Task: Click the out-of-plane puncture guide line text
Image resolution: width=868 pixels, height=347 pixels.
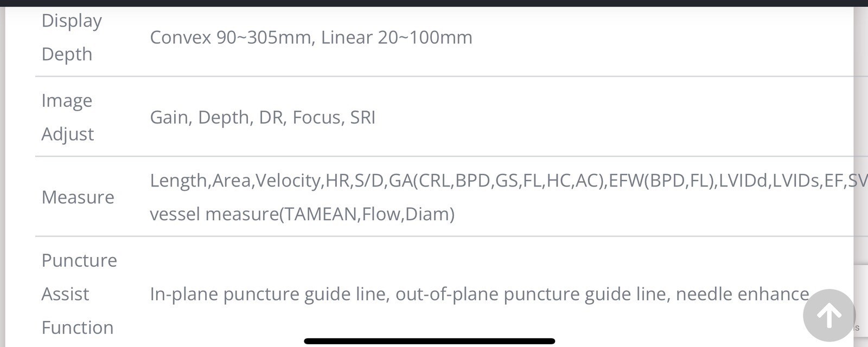Action: (x=531, y=294)
